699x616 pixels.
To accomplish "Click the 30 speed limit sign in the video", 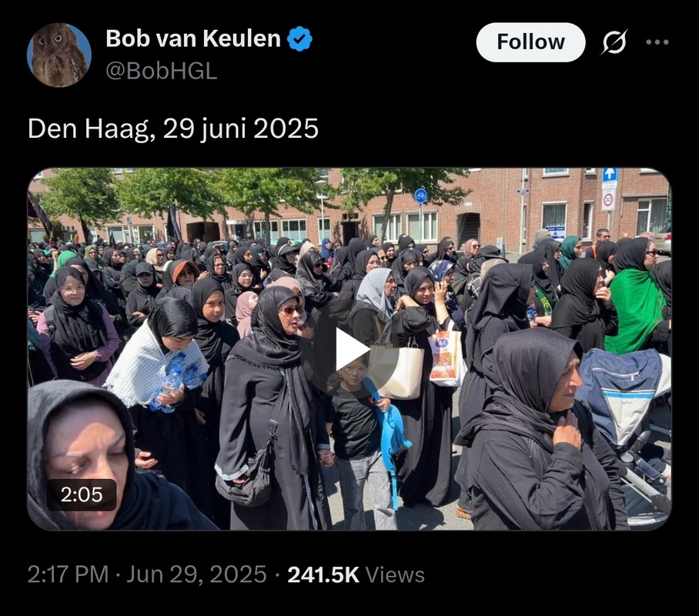I will coord(608,200).
